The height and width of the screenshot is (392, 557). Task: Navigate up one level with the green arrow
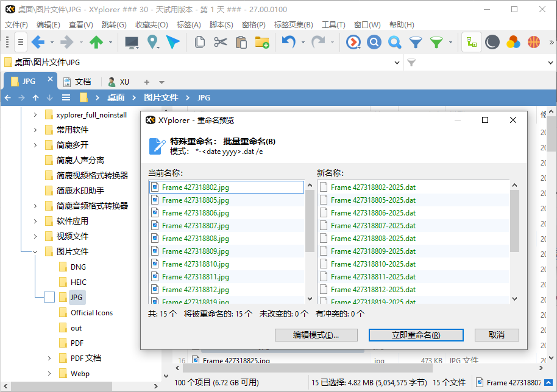point(95,41)
